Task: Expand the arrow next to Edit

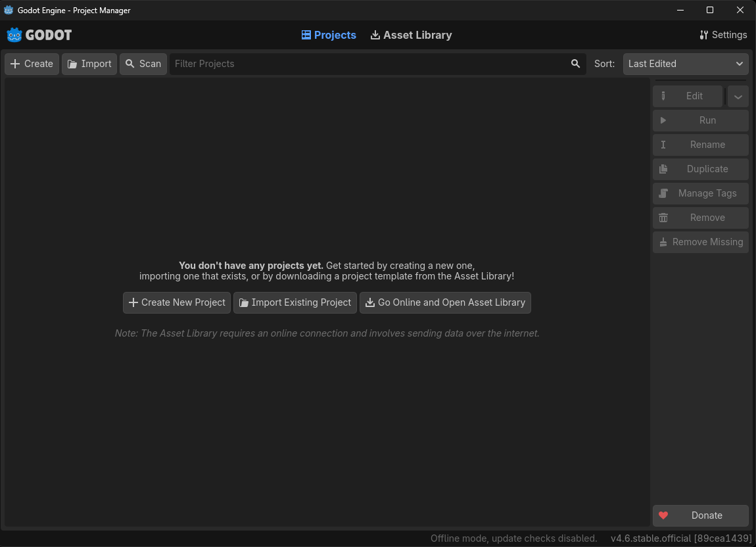Action: point(738,96)
